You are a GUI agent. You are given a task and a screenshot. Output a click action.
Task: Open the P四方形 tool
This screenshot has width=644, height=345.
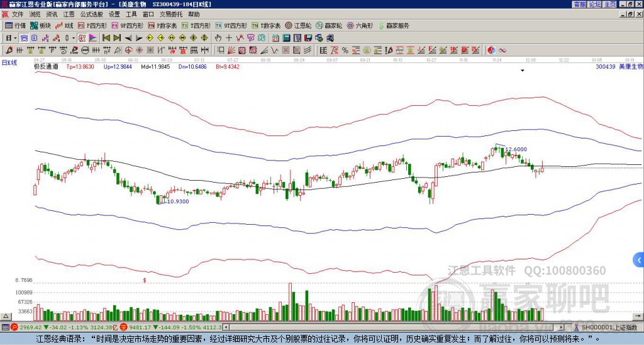click(92, 25)
